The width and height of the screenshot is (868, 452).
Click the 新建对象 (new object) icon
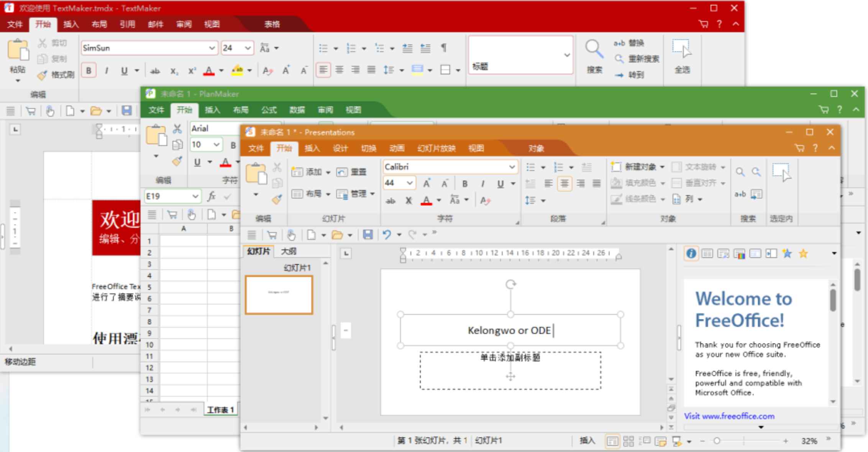[617, 167]
